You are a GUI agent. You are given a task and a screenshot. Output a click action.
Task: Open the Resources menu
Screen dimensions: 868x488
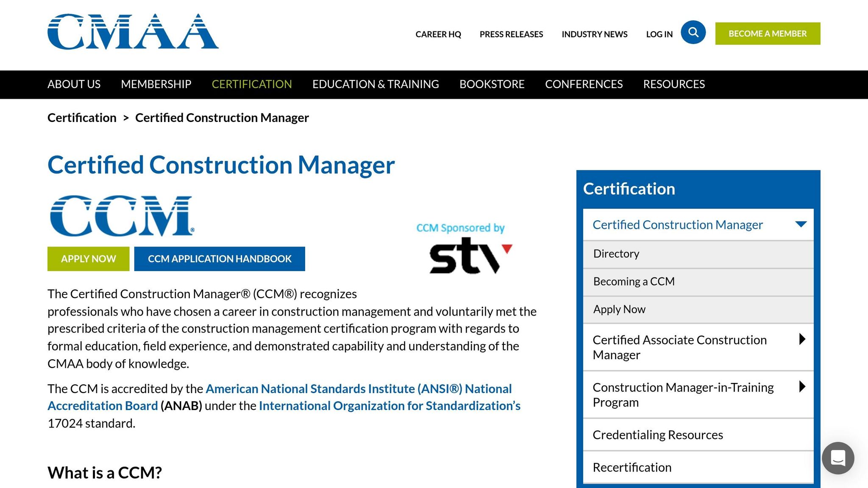[x=674, y=84]
